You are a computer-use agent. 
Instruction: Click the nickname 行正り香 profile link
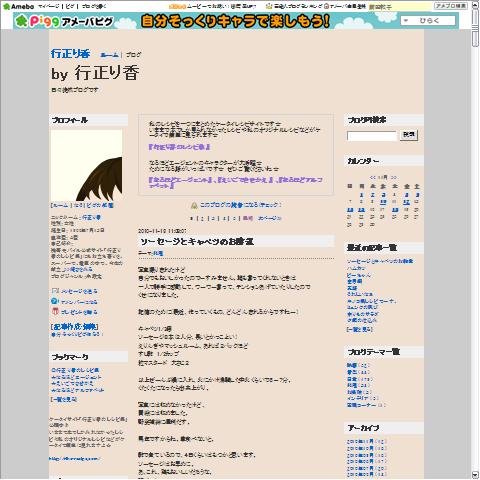tap(91, 217)
